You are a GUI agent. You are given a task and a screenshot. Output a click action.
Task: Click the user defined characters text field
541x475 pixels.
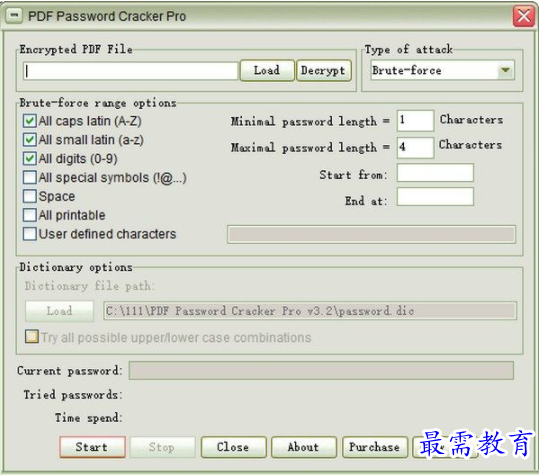point(371,235)
